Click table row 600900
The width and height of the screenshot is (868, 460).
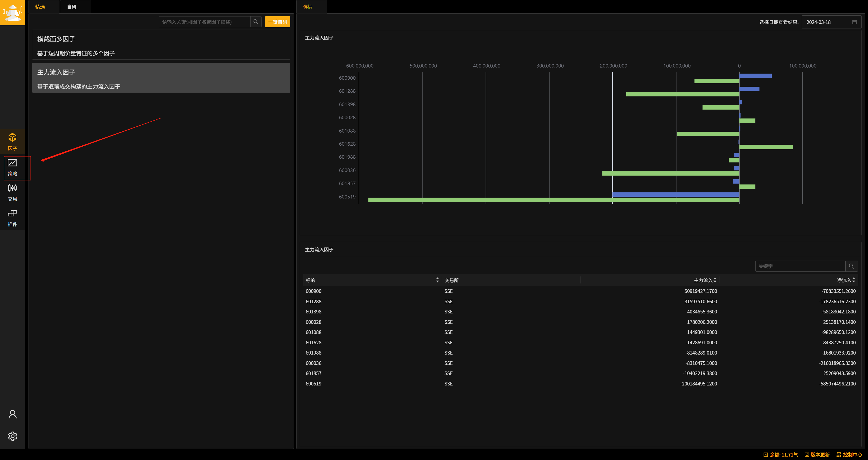[x=580, y=291]
